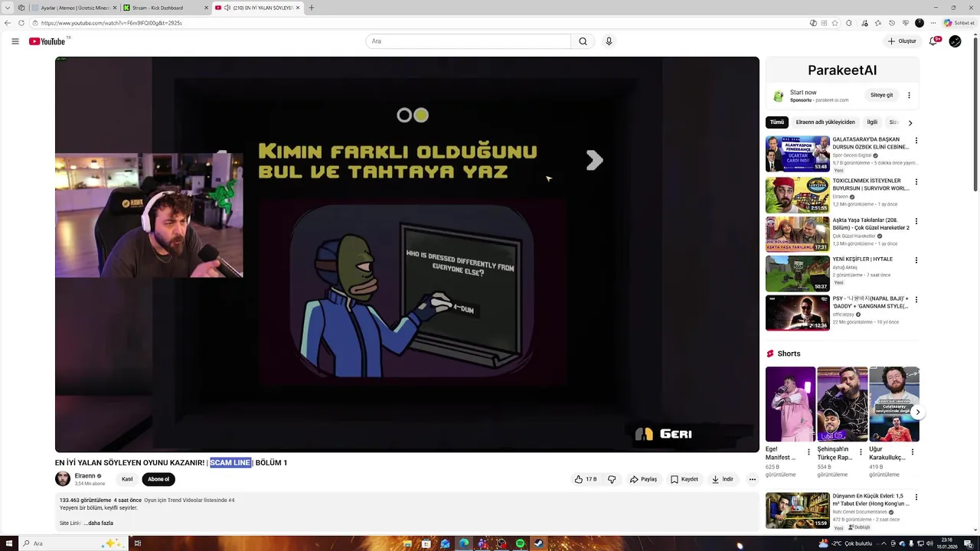Viewport: 980px width, 551px height.
Task: Open options for the PSY video
Action: click(916, 299)
